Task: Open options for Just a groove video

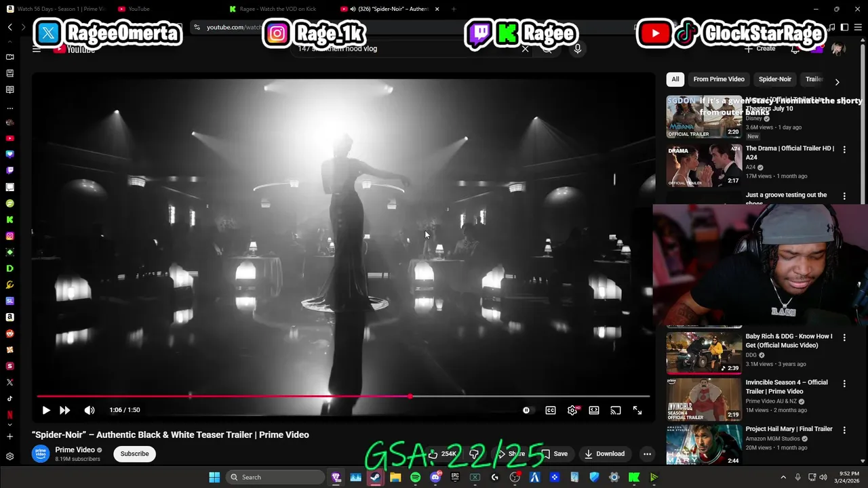Action: tap(844, 196)
